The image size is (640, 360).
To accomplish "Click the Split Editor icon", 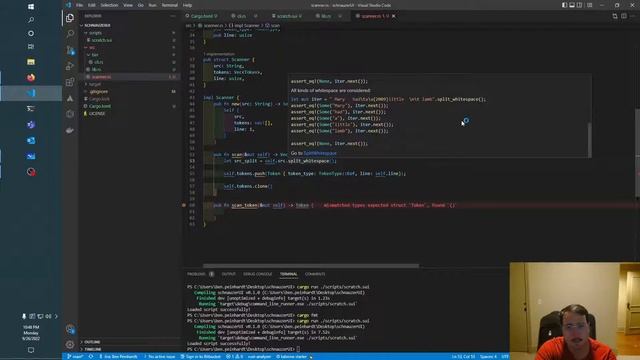I will click(624, 16).
